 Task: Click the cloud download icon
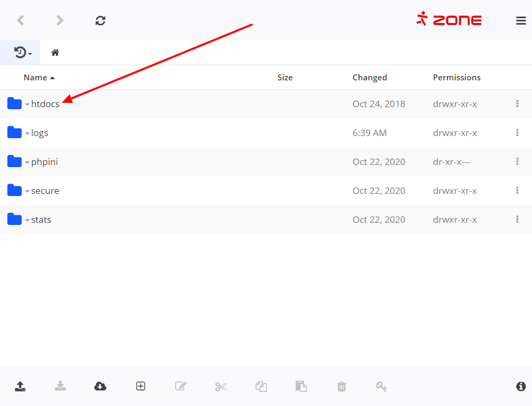tap(100, 386)
